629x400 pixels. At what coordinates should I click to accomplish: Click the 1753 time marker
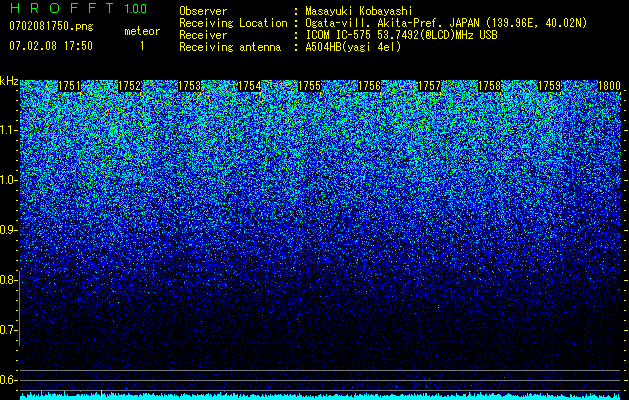point(189,86)
